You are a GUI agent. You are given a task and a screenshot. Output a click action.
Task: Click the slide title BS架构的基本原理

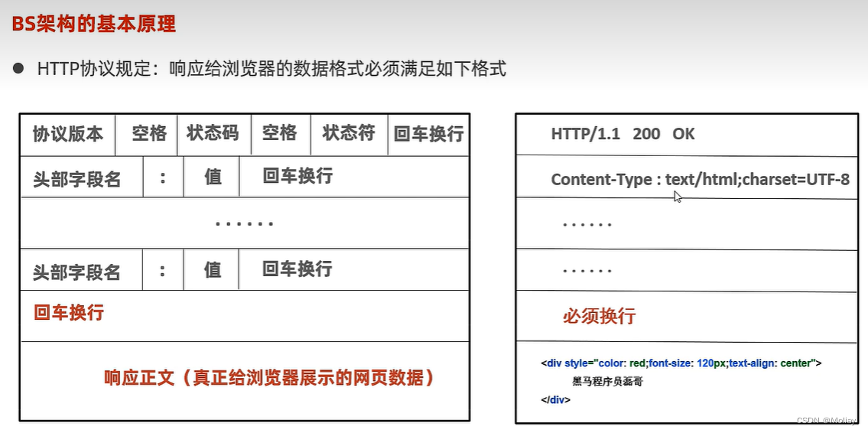[93, 24]
